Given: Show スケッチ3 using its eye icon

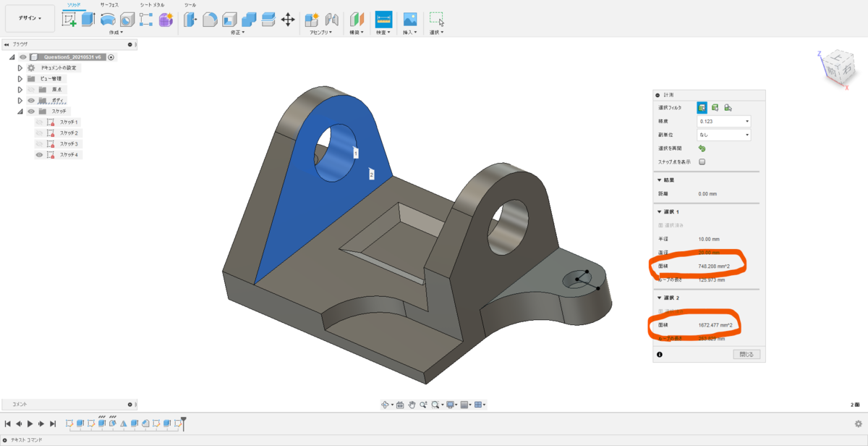Looking at the screenshot, I should (40, 144).
